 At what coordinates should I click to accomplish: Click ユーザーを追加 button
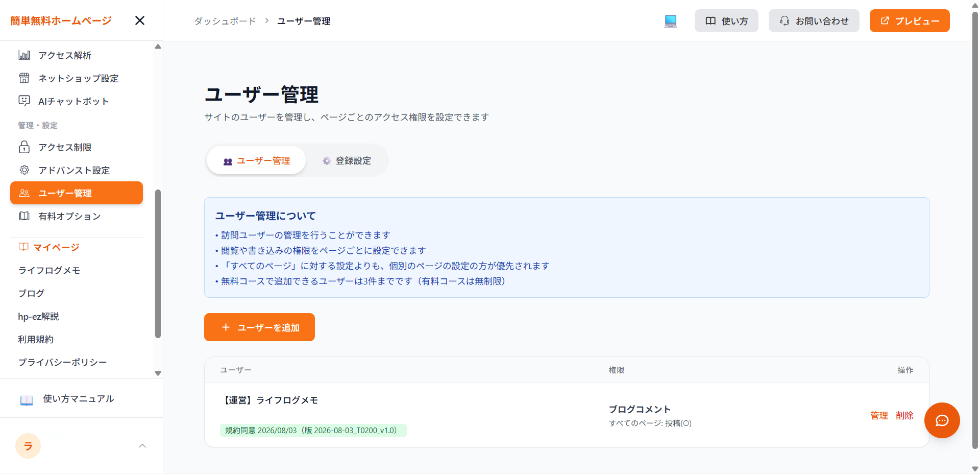point(259,327)
